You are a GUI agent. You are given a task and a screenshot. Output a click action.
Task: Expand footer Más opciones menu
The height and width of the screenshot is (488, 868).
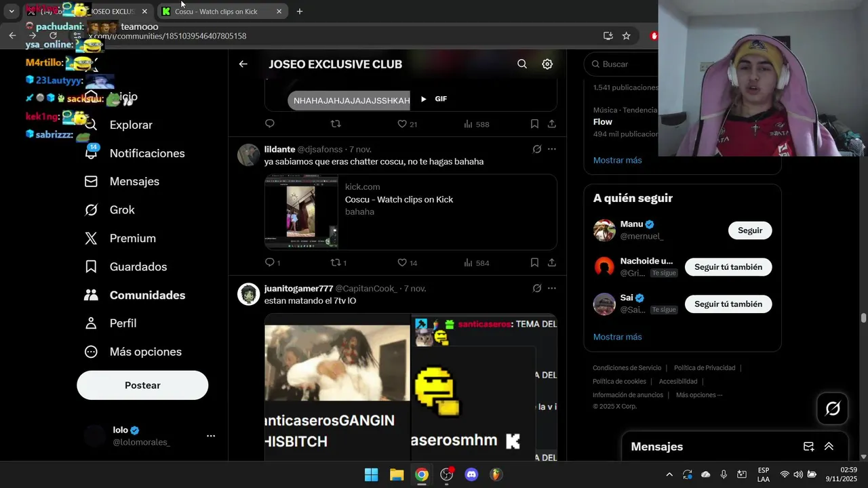699,395
